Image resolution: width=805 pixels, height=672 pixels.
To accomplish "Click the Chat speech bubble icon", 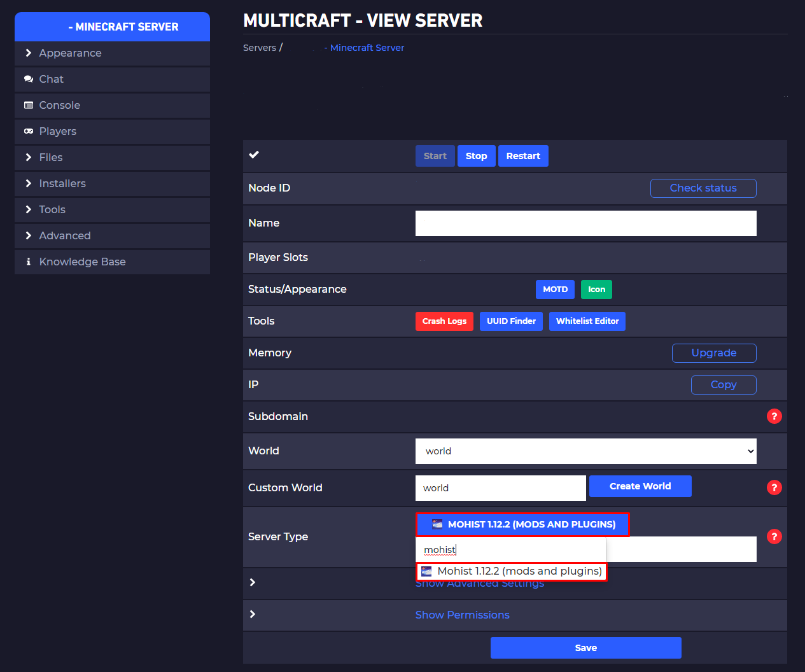I will pos(29,80).
